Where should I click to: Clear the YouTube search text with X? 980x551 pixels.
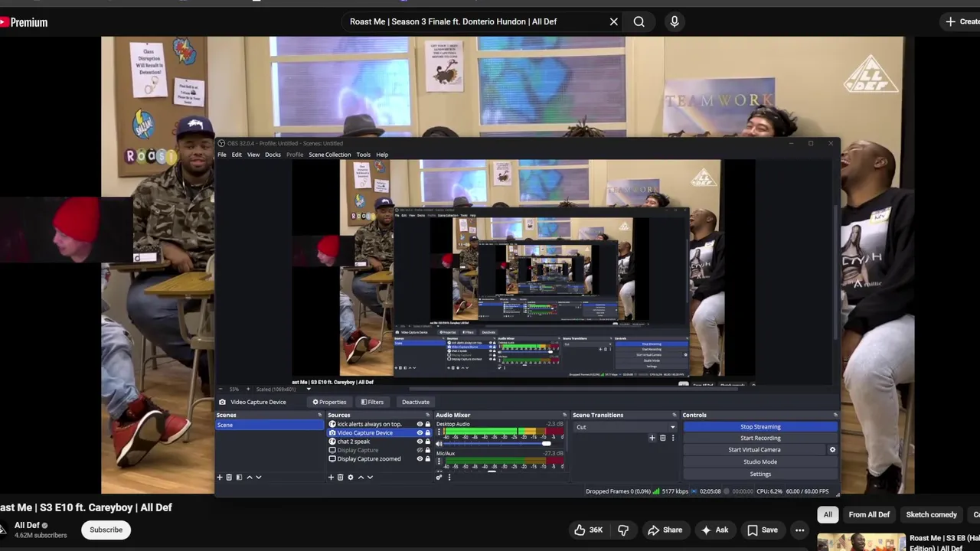(x=613, y=21)
